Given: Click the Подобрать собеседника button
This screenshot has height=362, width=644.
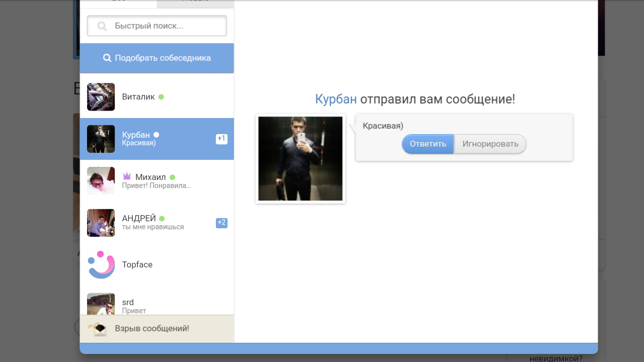Looking at the screenshot, I should tap(156, 58).
